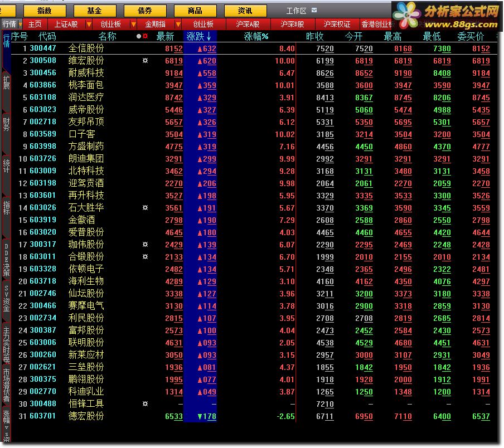Screen dimensions: 504x448
Task: Open the 商品 top menu button
Action: 195,11
